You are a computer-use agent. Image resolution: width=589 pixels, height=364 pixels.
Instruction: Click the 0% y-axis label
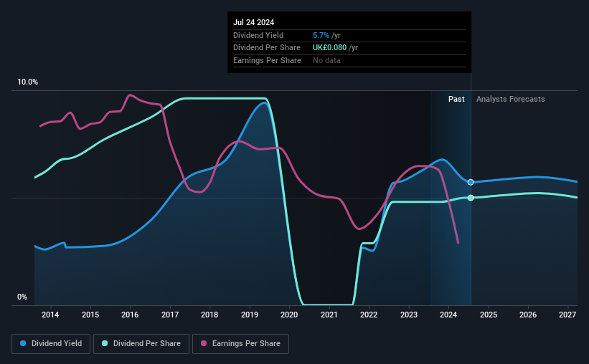(22, 297)
